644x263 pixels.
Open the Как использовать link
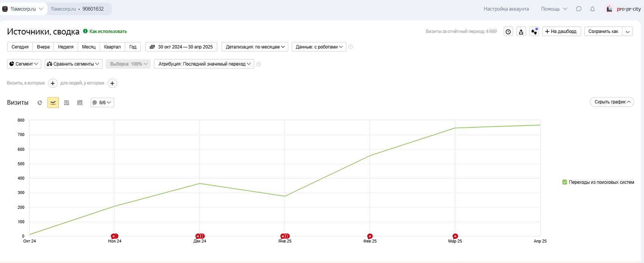[108, 31]
